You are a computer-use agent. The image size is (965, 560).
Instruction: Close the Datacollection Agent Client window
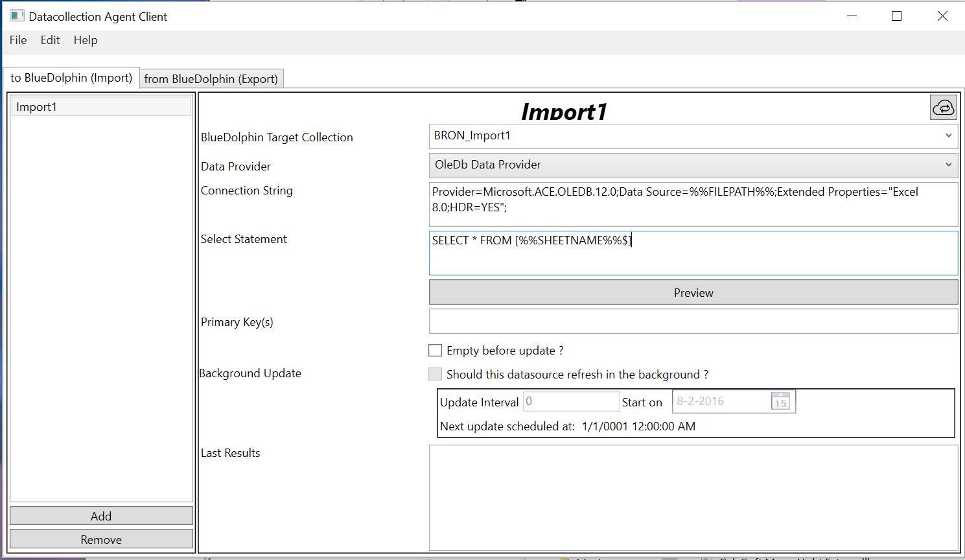click(942, 16)
